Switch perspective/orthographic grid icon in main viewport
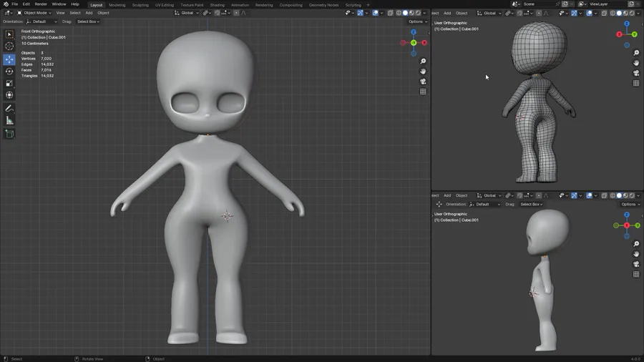Image resolution: width=644 pixels, height=362 pixels. [x=423, y=92]
